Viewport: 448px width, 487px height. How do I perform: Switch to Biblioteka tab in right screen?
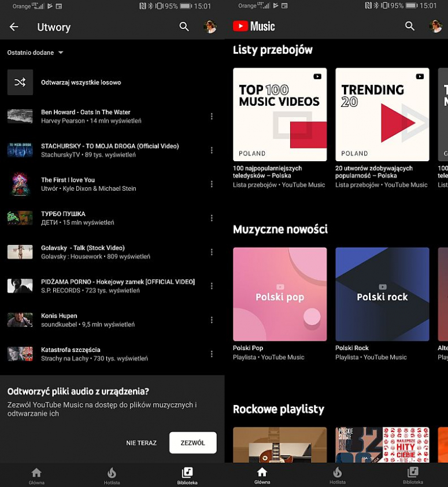pos(413,476)
